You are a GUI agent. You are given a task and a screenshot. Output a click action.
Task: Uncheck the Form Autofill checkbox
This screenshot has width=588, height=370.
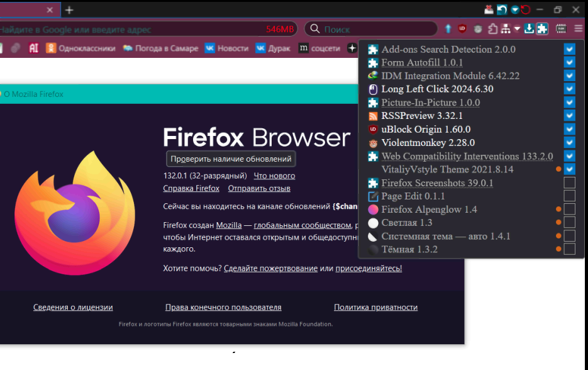(569, 62)
